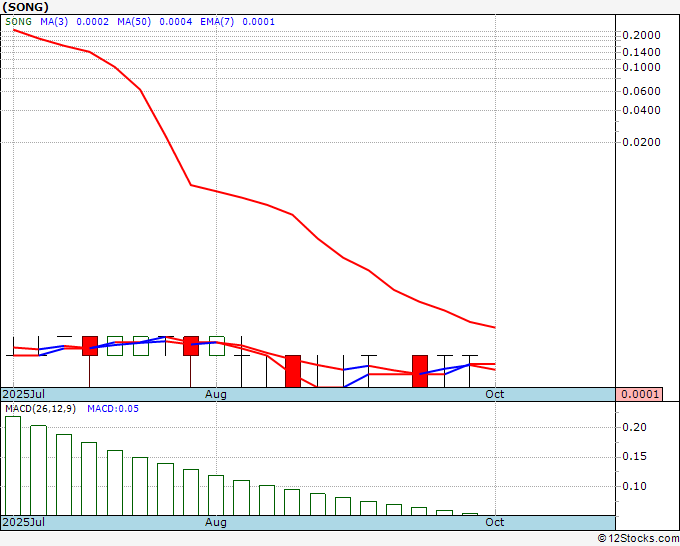Image resolution: width=680 pixels, height=546 pixels.
Task: Click the Aug label on MACD axis
Action: [x=216, y=522]
